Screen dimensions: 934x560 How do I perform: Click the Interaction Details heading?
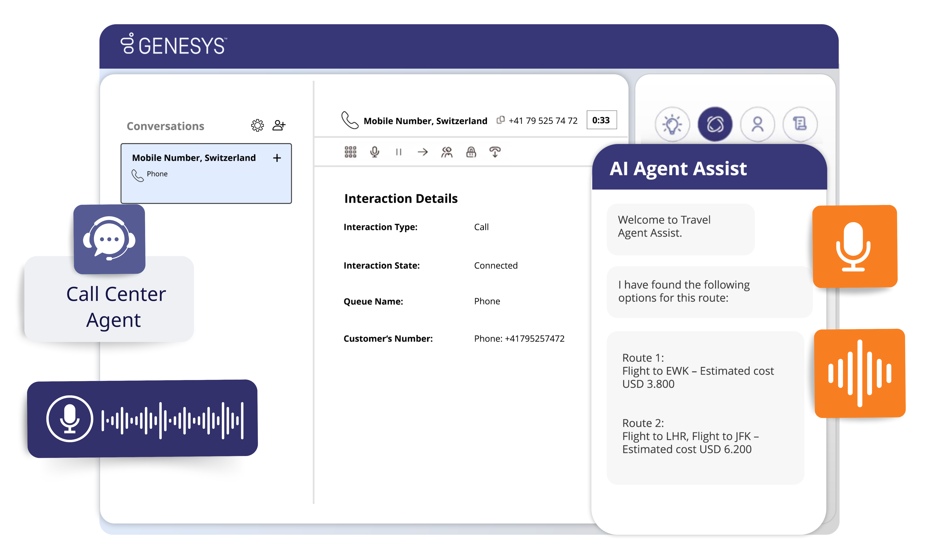(x=400, y=198)
